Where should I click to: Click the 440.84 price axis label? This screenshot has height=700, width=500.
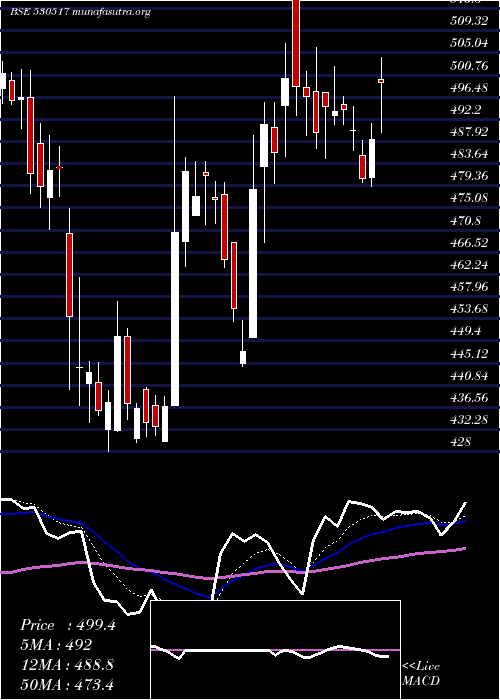(x=469, y=375)
